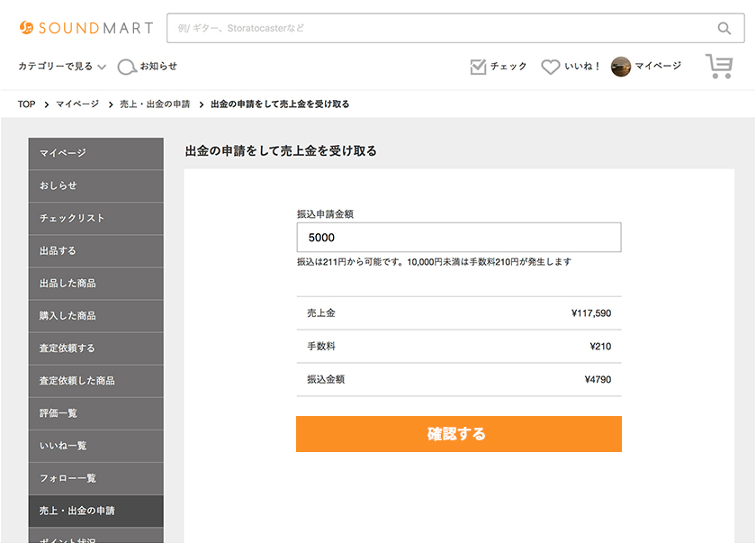Click the チェック checkmark icon

tap(478, 67)
